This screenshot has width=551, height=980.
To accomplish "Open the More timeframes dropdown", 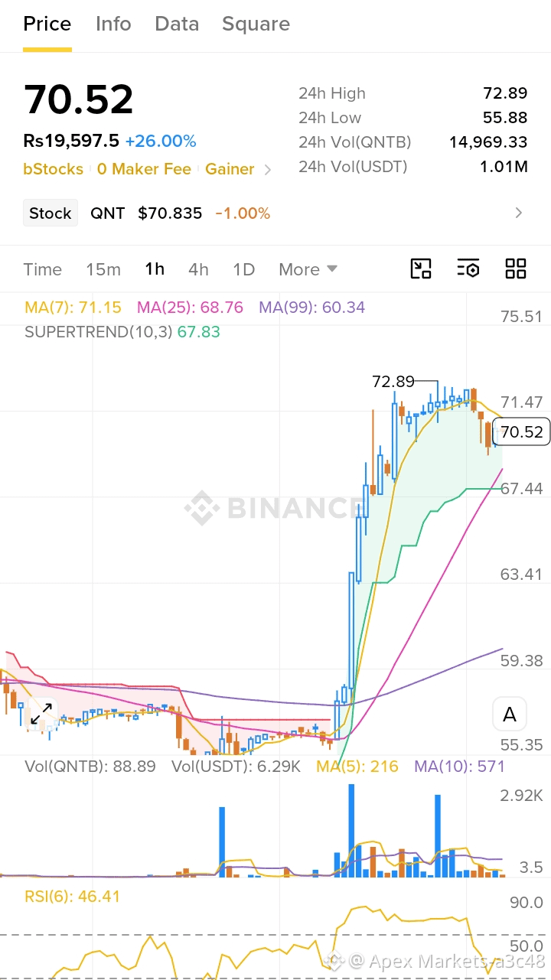I will tap(308, 269).
